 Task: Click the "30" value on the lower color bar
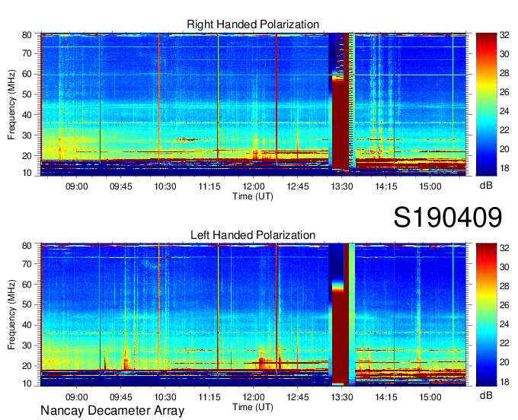click(504, 267)
